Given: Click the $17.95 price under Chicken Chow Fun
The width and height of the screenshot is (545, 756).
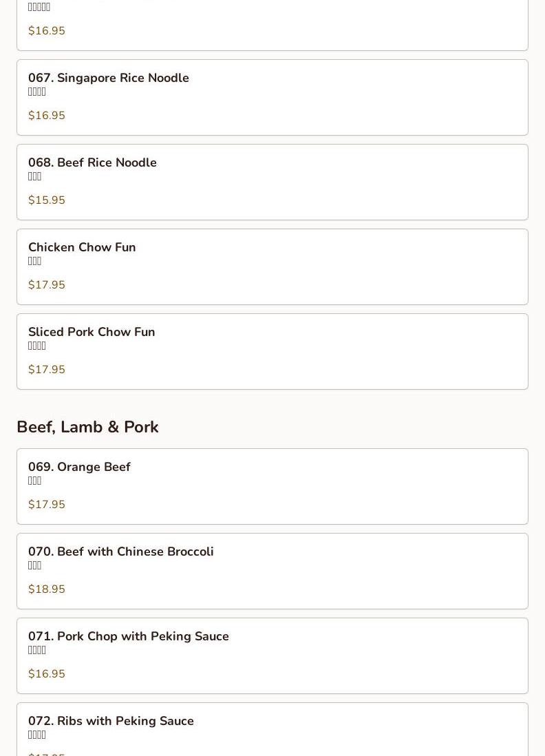Looking at the screenshot, I should (x=47, y=285).
